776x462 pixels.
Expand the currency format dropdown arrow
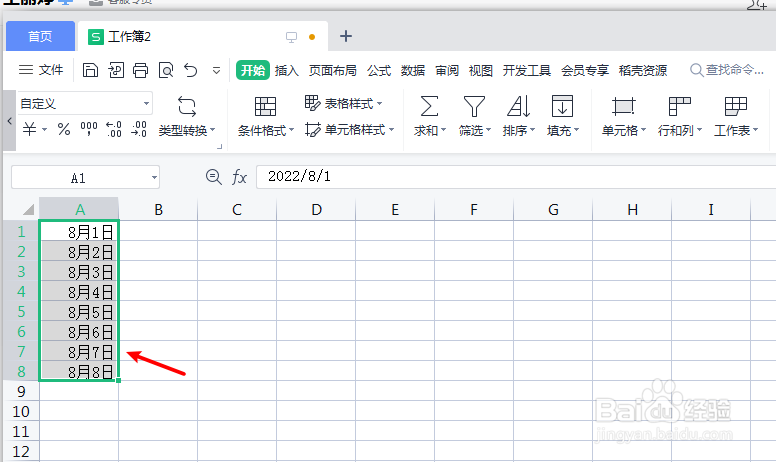pyautogui.click(x=45, y=130)
